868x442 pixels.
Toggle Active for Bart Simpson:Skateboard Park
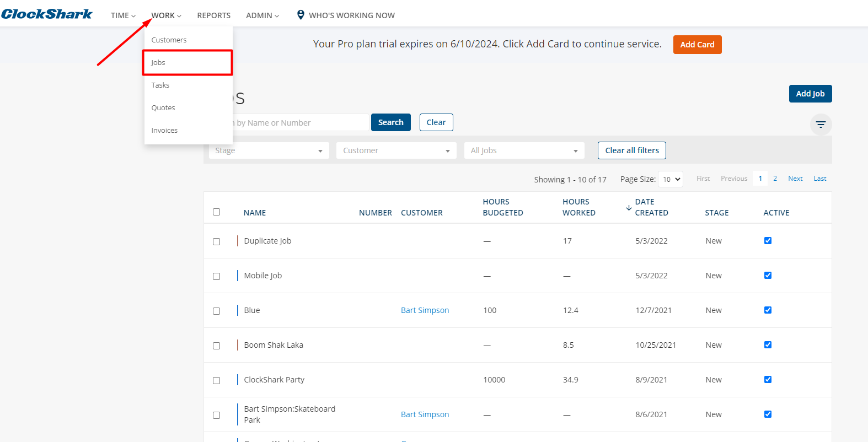point(768,414)
